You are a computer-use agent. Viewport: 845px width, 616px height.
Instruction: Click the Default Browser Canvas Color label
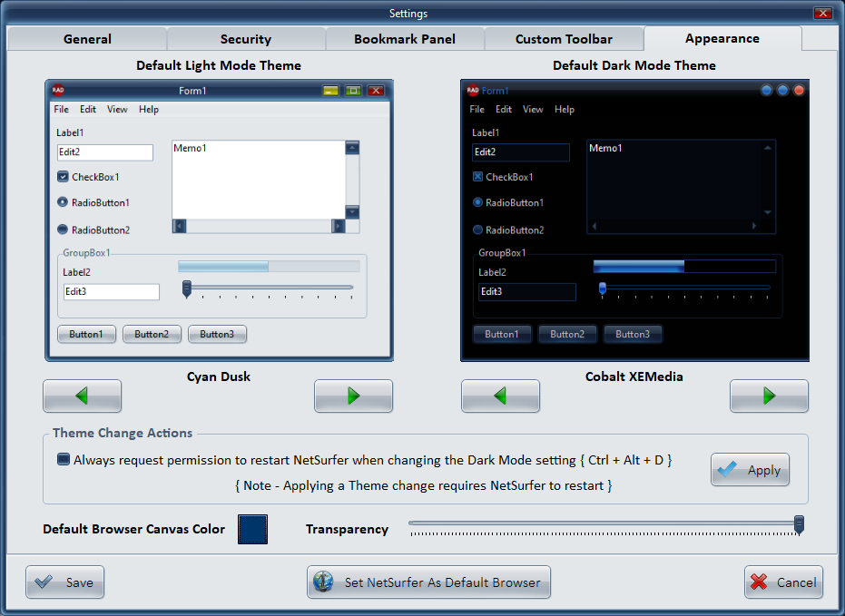pyautogui.click(x=134, y=529)
